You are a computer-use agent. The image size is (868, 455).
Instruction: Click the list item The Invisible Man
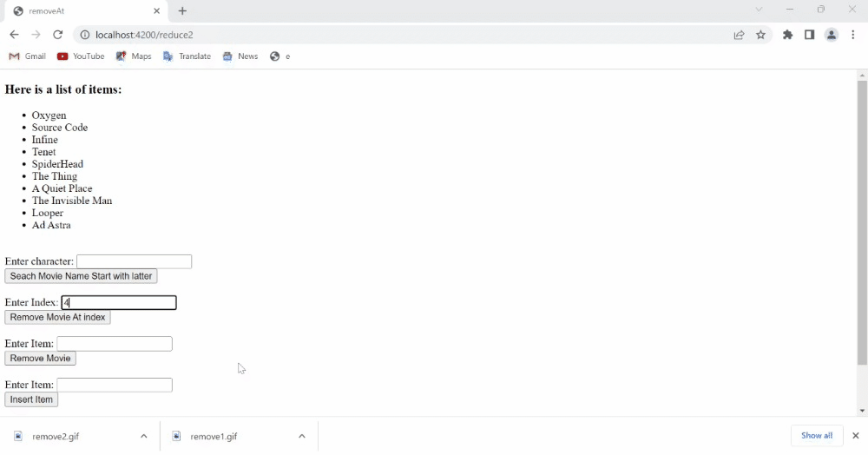72,201
